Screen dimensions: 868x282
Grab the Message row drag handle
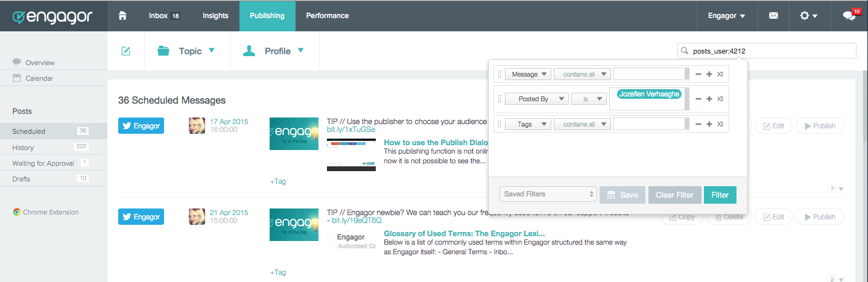tap(499, 74)
